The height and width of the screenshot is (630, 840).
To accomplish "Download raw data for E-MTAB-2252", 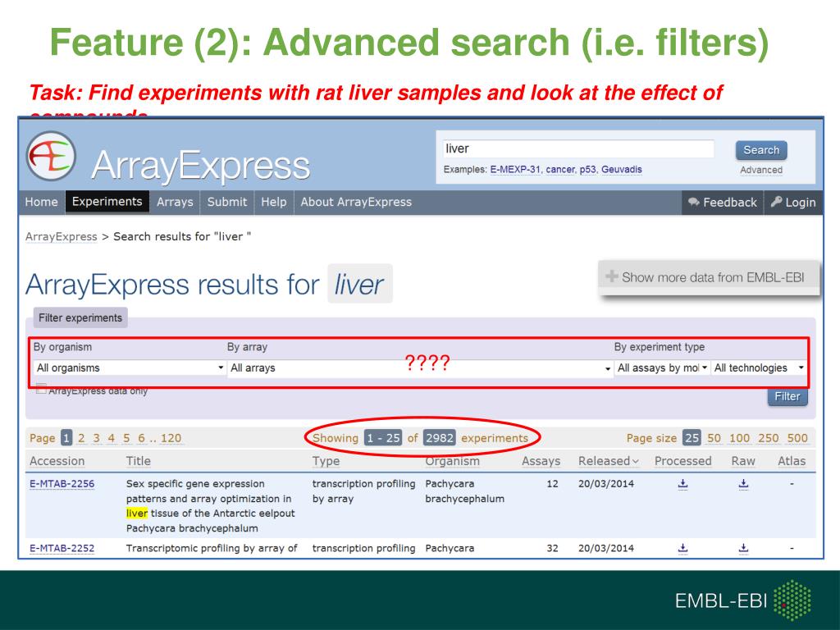I will (x=743, y=548).
